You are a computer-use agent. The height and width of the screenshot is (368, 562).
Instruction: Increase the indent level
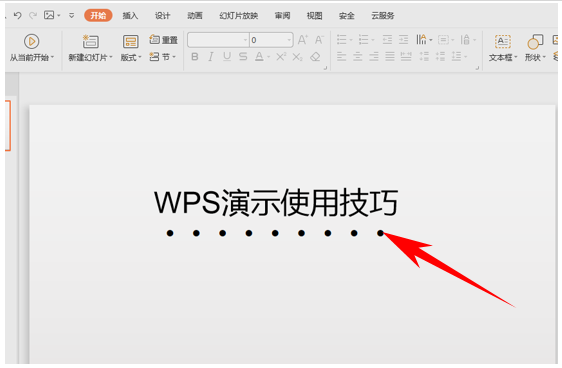click(404, 39)
